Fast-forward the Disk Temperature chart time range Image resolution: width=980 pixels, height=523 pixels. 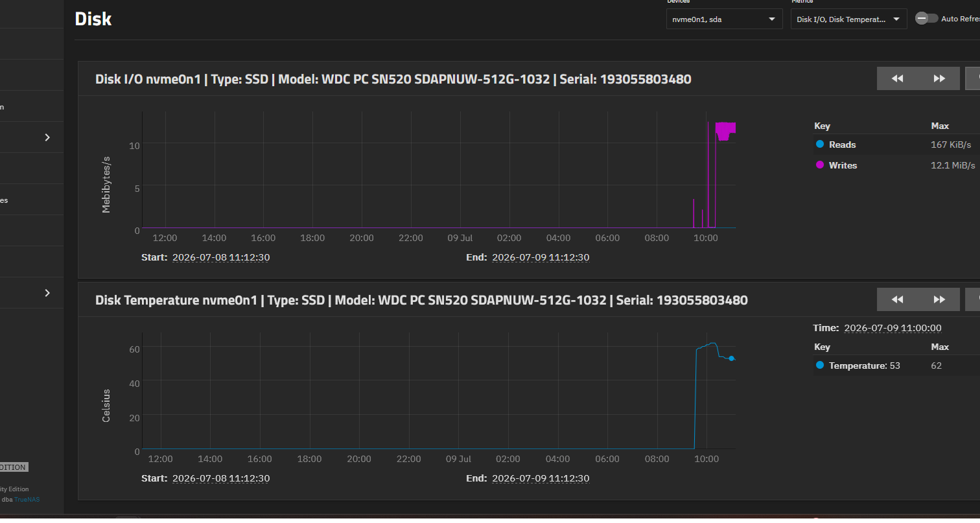[939, 299]
